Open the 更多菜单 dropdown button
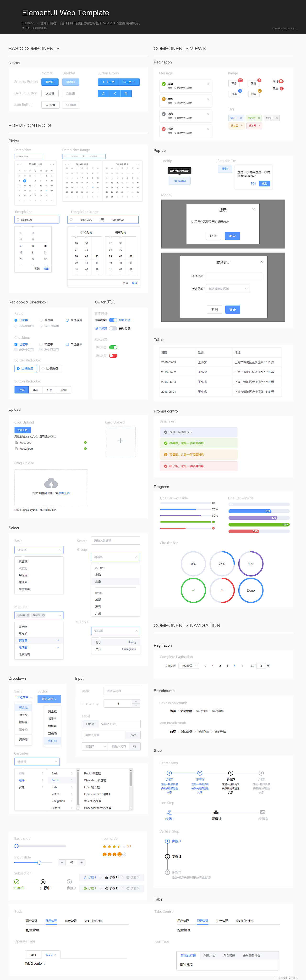306x980 pixels. pos(49,699)
